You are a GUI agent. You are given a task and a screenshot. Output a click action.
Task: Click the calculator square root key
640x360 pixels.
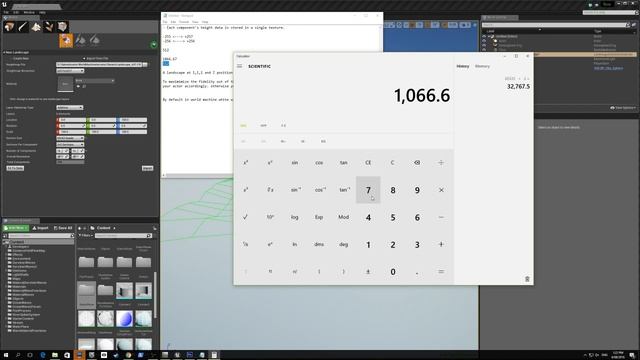pos(245,217)
